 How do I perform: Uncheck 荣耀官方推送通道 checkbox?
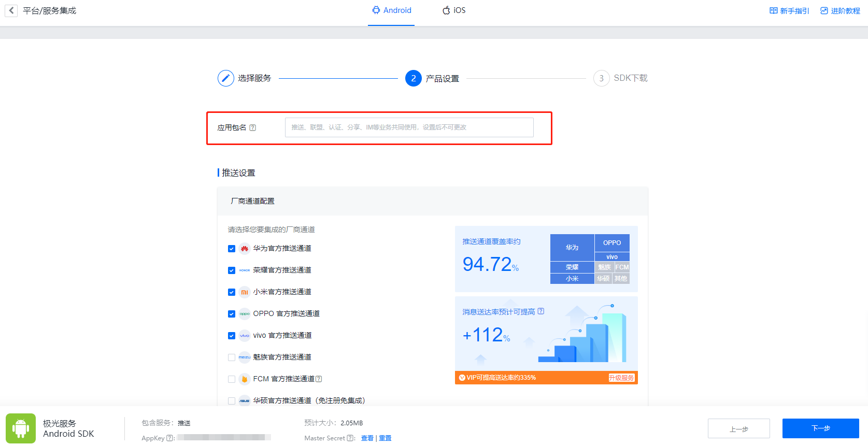[232, 270]
